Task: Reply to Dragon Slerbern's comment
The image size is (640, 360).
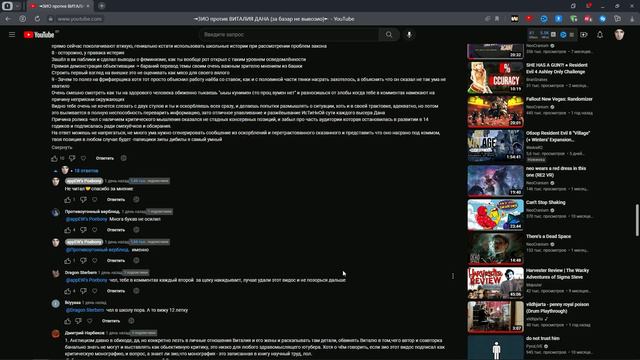Action: (x=116, y=291)
